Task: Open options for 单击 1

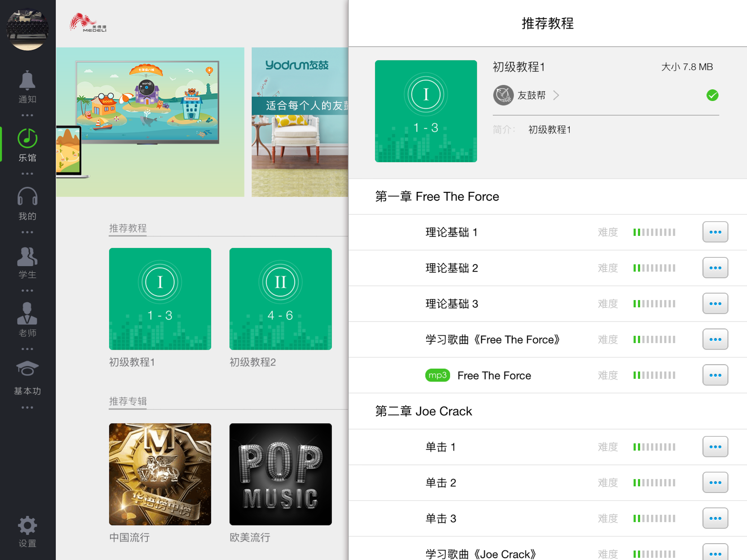Action: 715,447
